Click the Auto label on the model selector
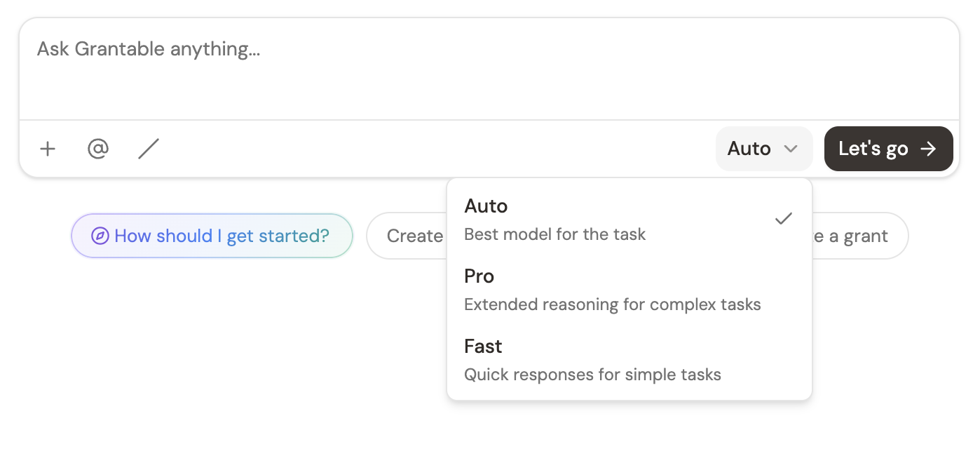This screenshot has height=449, width=980. pyautogui.click(x=749, y=149)
